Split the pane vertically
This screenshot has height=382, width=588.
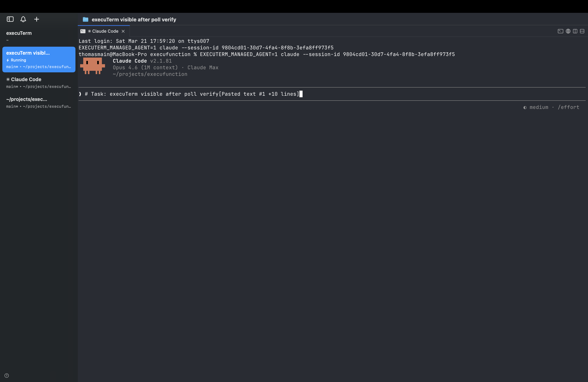pyautogui.click(x=575, y=31)
